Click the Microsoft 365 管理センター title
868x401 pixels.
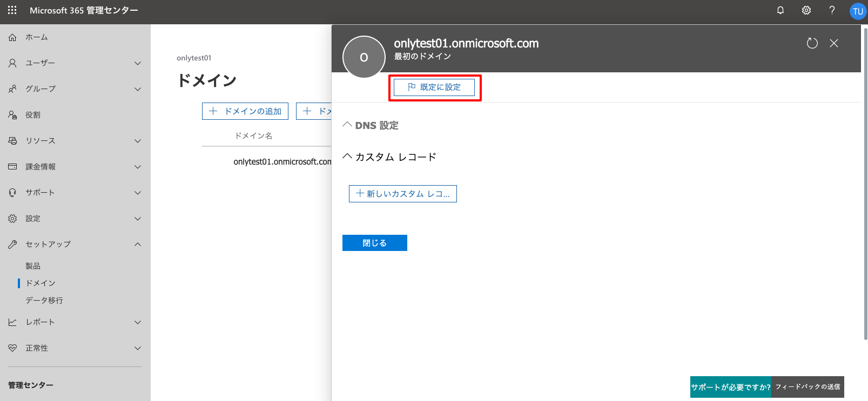pyautogui.click(x=84, y=10)
